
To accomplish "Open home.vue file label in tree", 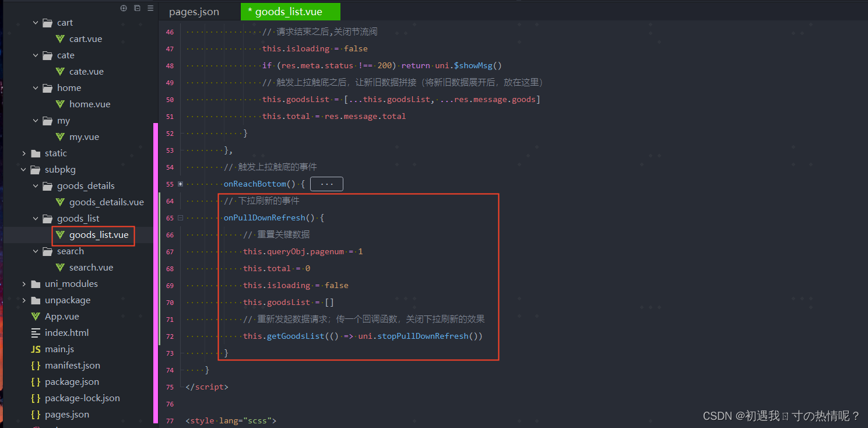I will click(90, 104).
